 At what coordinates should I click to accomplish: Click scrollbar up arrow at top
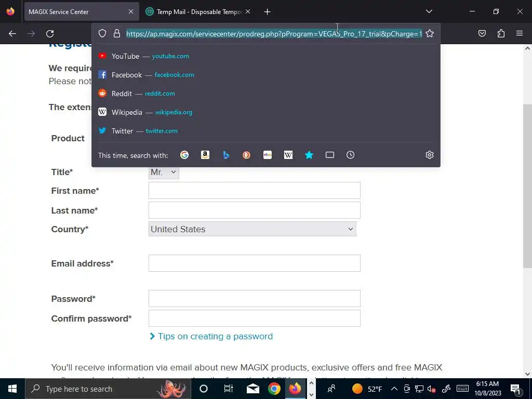(527, 48)
